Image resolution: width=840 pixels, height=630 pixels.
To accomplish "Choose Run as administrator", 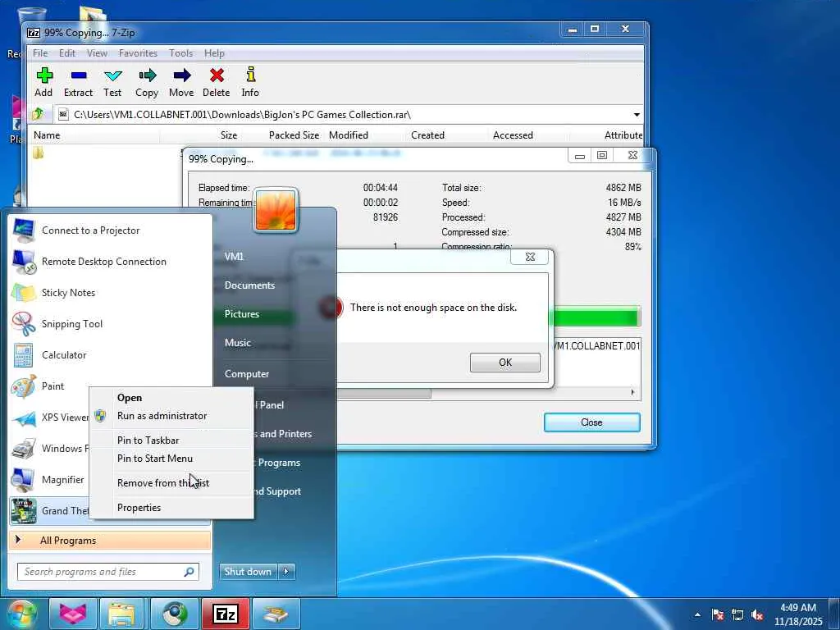I will tap(171, 416).
